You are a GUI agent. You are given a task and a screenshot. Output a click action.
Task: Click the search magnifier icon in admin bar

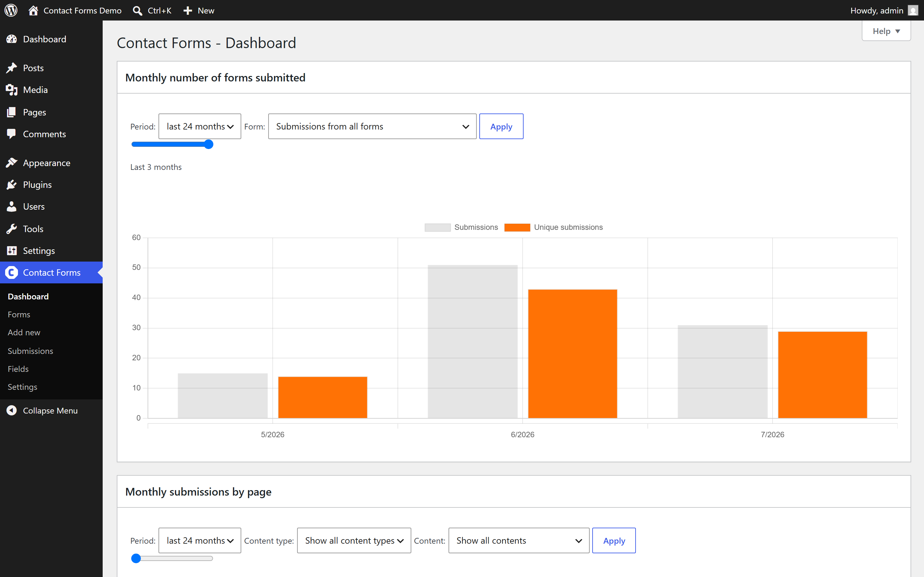click(x=137, y=11)
